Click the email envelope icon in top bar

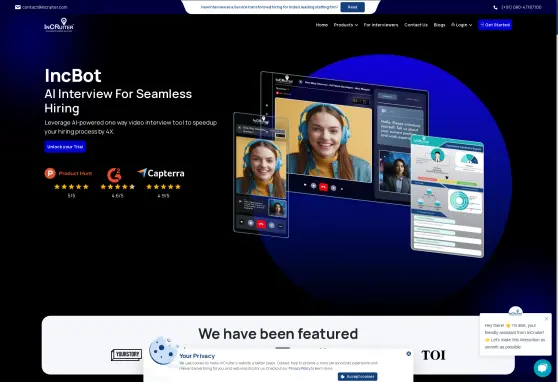tap(18, 7)
